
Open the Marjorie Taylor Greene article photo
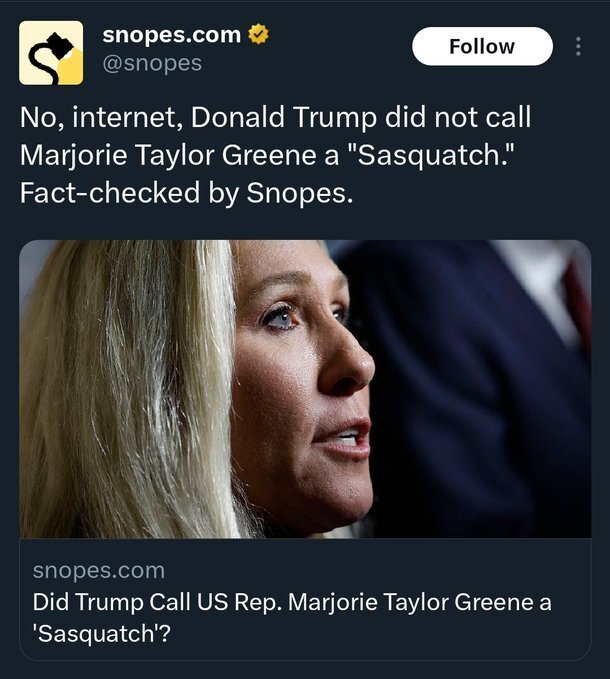[x=305, y=389]
